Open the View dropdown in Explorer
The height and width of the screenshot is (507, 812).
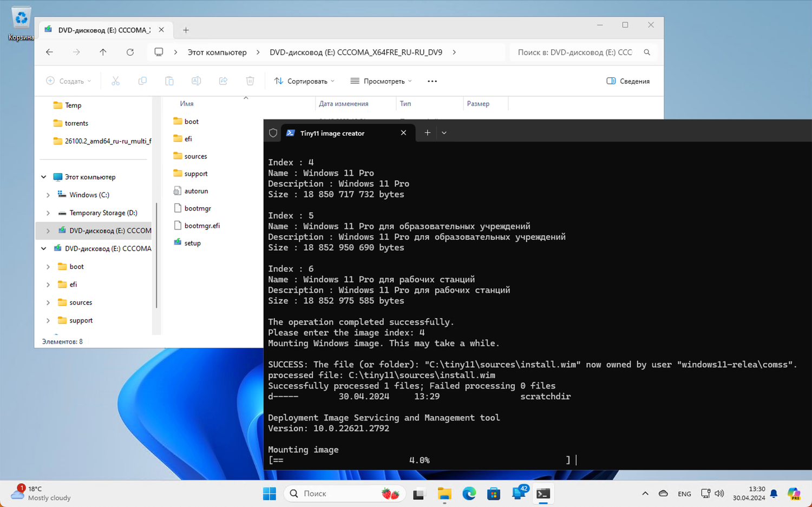(381, 81)
